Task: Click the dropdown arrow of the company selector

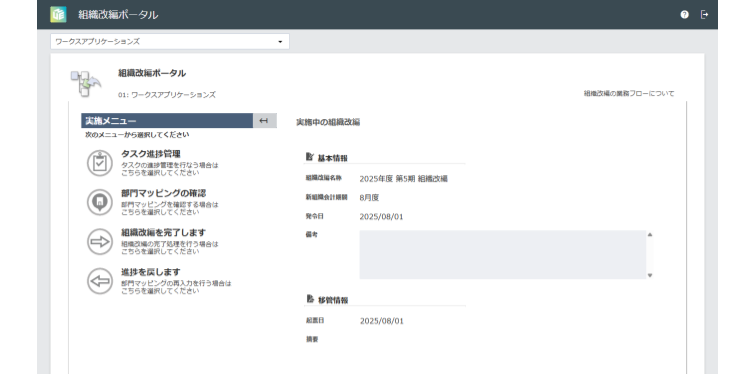Action: click(280, 42)
